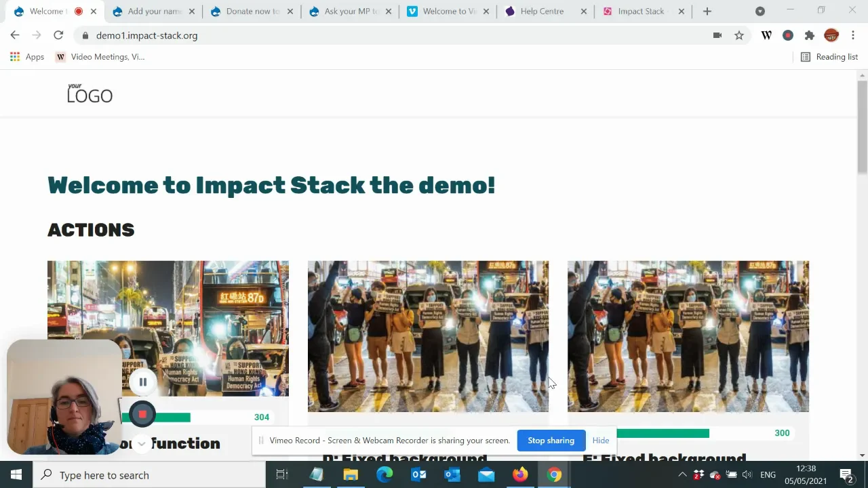The height and width of the screenshot is (488, 868).
Task: Stop the Vimeo recording with red button
Action: 142,414
